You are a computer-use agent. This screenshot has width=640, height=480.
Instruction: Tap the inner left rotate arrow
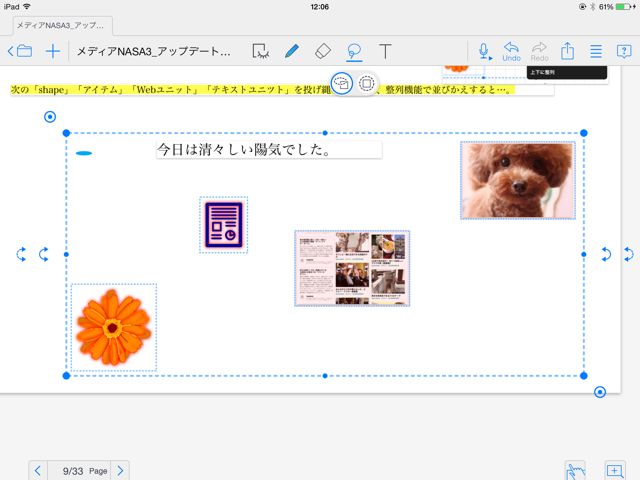tap(44, 254)
